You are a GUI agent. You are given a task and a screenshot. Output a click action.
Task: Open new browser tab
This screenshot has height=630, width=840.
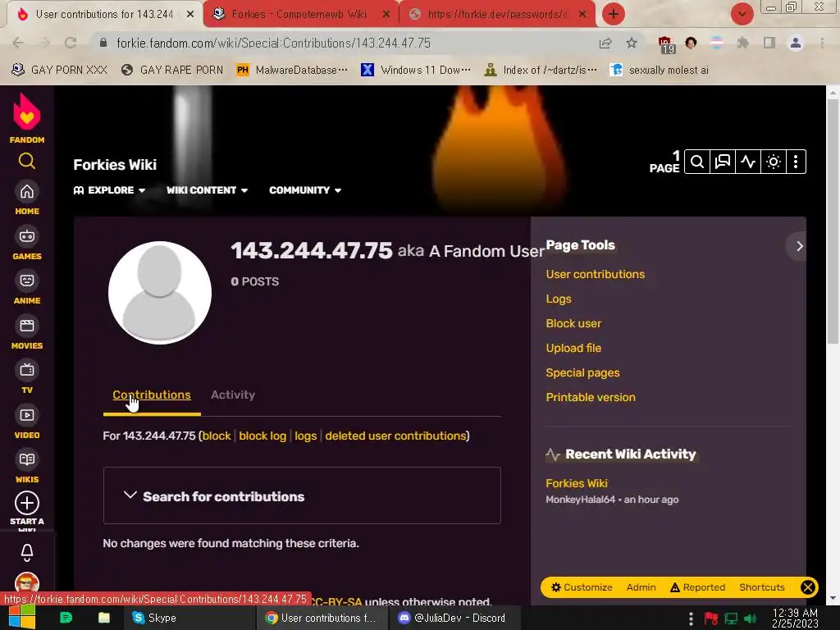tap(614, 14)
